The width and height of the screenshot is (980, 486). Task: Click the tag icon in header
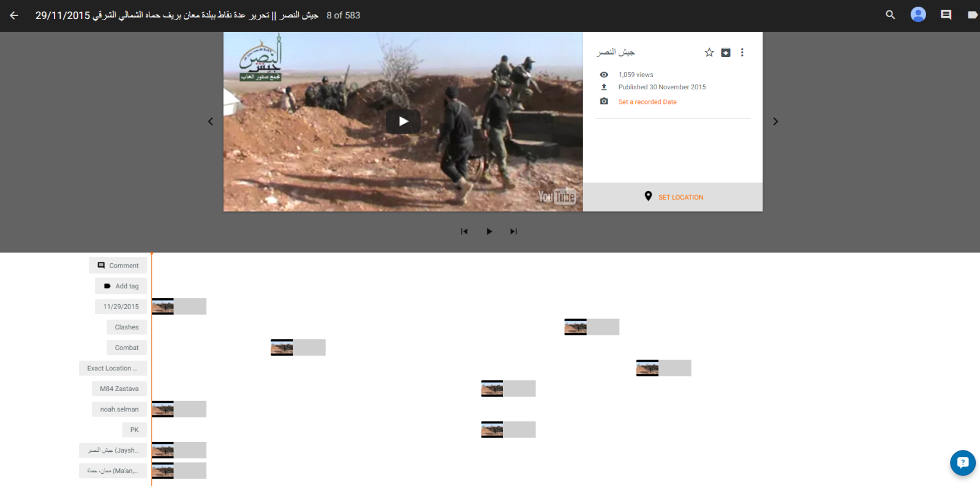point(972,15)
